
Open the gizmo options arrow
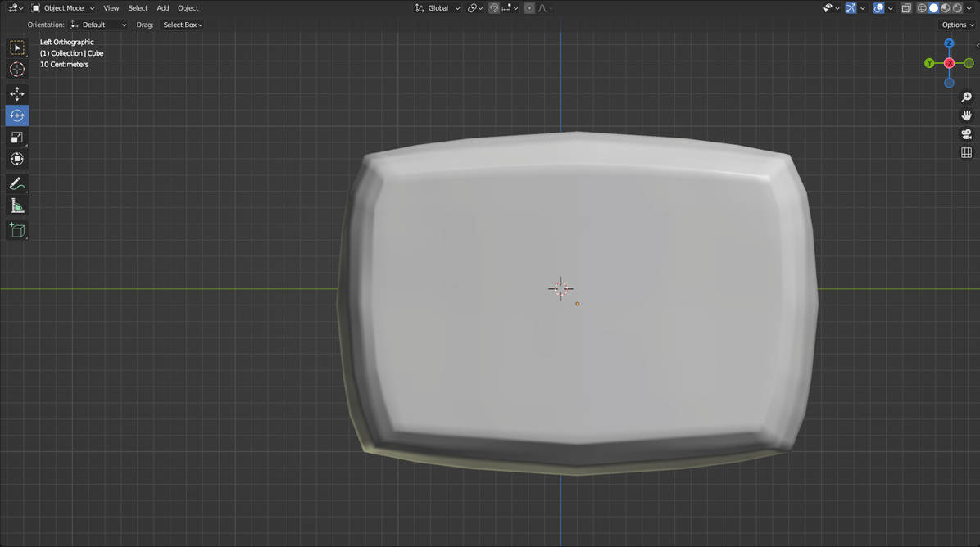pyautogui.click(x=863, y=8)
